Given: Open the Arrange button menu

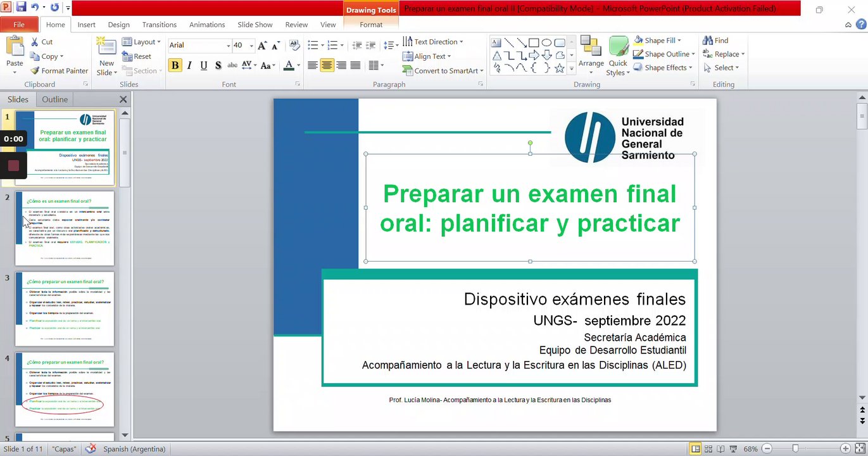Looking at the screenshot, I should pyautogui.click(x=591, y=56).
